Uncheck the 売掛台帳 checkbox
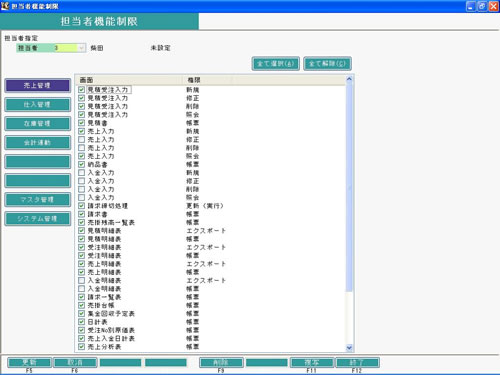The height and width of the screenshot is (375, 500). pos(81,305)
